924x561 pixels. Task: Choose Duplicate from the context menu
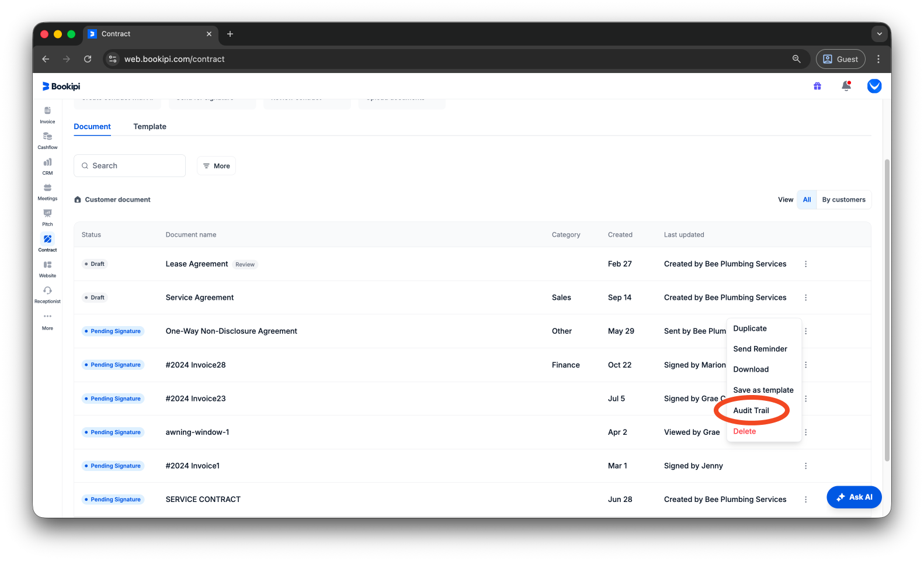coord(750,328)
